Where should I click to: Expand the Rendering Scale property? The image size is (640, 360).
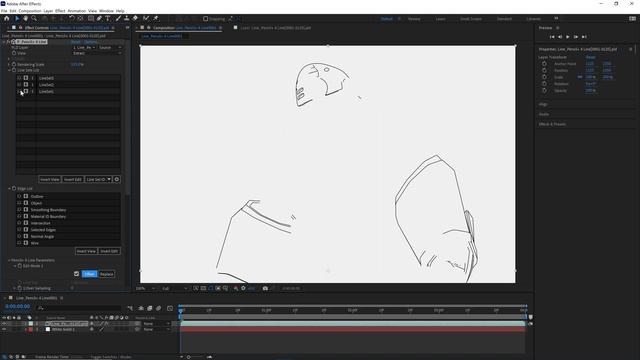(x=9, y=64)
